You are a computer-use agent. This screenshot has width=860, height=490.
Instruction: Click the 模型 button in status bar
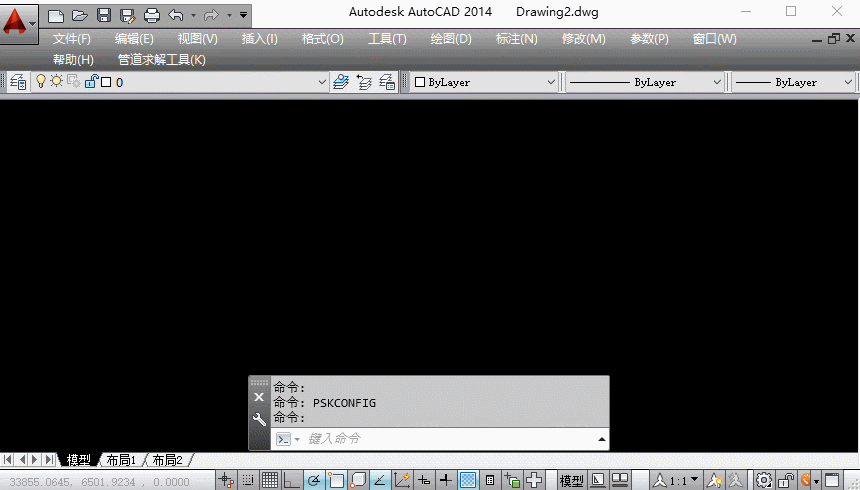point(571,480)
